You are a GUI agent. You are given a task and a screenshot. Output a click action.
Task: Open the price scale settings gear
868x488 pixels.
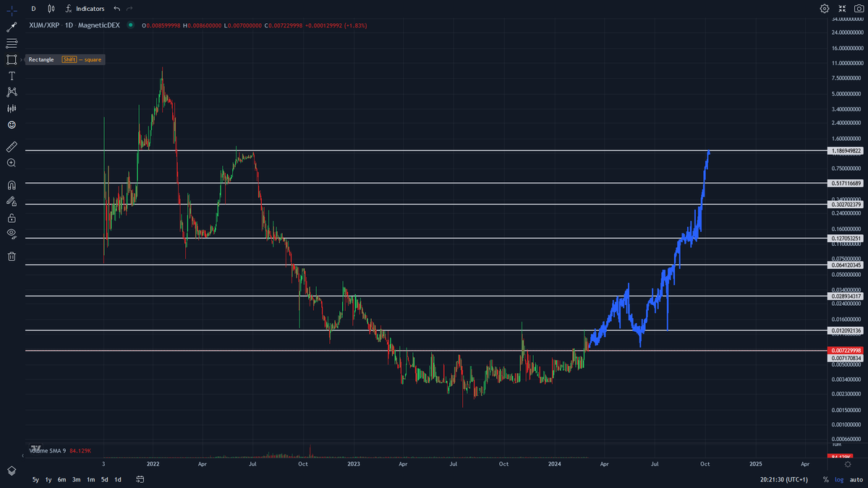click(x=848, y=465)
